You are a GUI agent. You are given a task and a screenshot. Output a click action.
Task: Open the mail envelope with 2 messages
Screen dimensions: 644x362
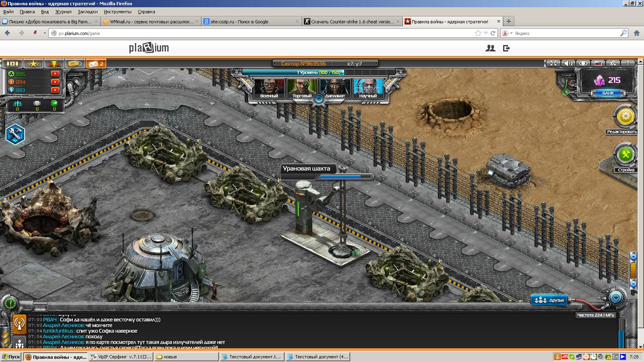(x=96, y=64)
